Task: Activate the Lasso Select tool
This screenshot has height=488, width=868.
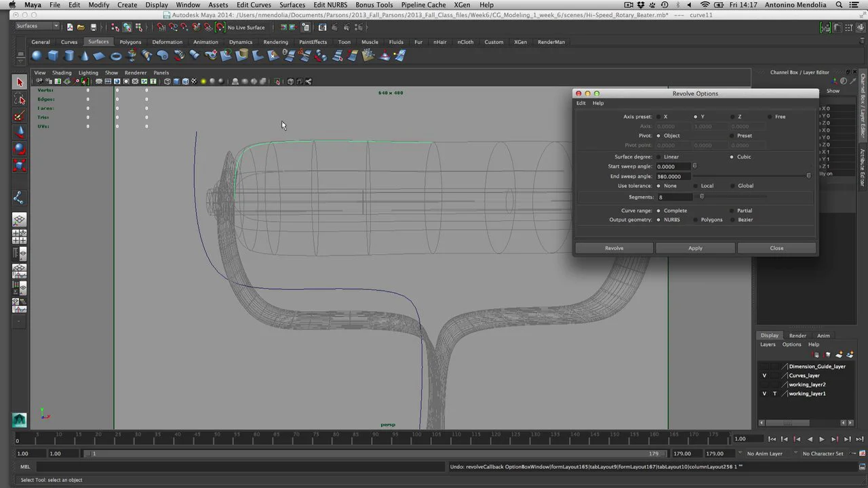Action: 19,100
